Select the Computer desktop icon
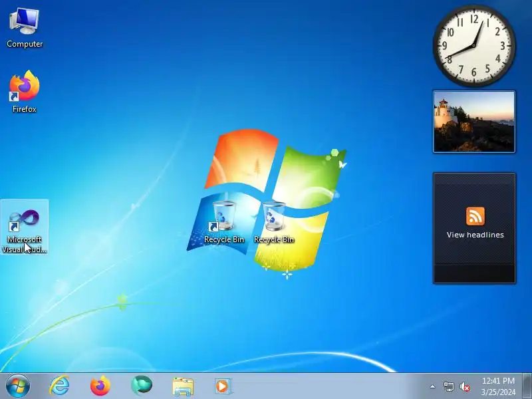532x399 pixels. click(25, 28)
